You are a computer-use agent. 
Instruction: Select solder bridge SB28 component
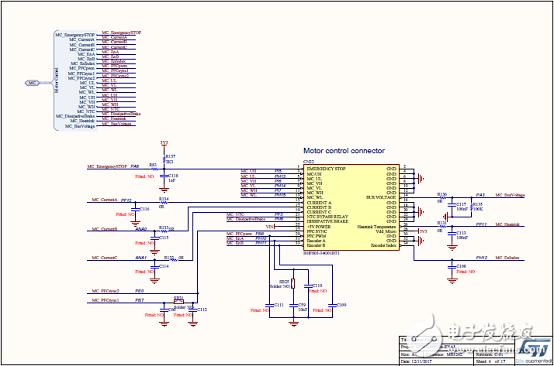point(293,284)
